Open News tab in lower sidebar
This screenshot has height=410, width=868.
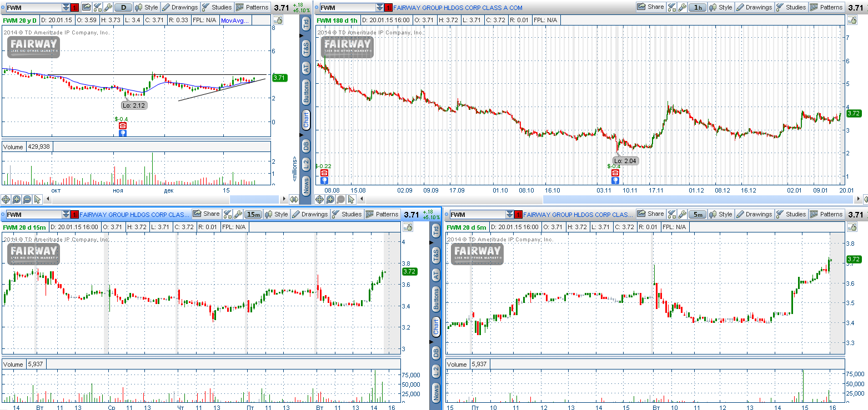tap(436, 393)
